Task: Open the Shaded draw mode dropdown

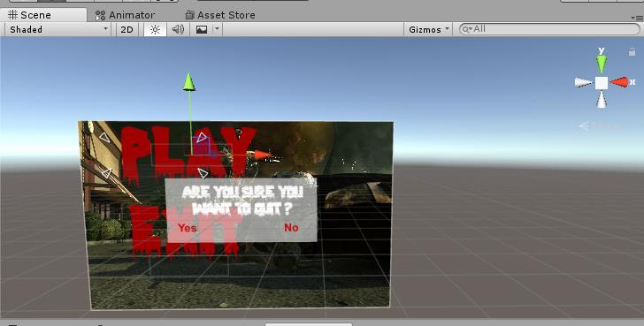Action: tap(57, 29)
